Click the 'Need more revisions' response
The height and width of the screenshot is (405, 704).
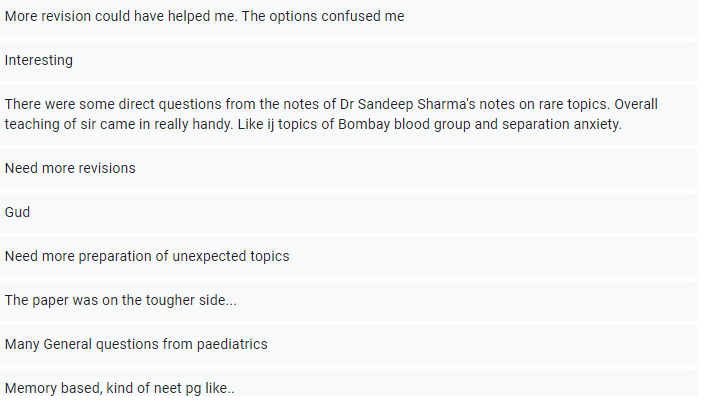(x=349, y=169)
